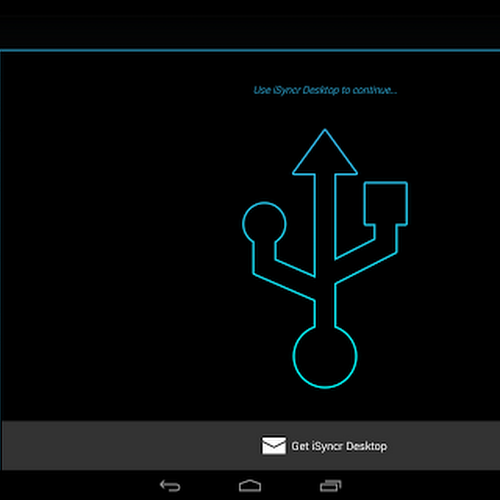Tap the Android back navigation icon
The width and height of the screenshot is (500, 500).
pyautogui.click(x=170, y=486)
